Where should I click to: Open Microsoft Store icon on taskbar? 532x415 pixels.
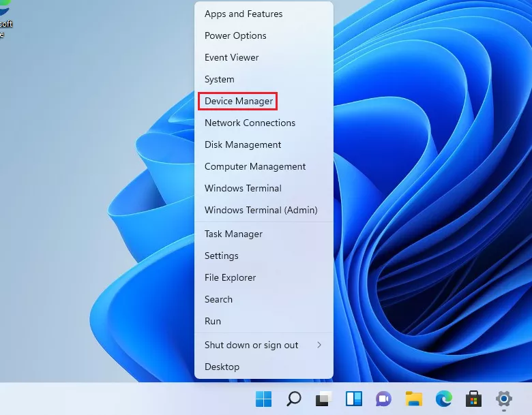[473, 399]
